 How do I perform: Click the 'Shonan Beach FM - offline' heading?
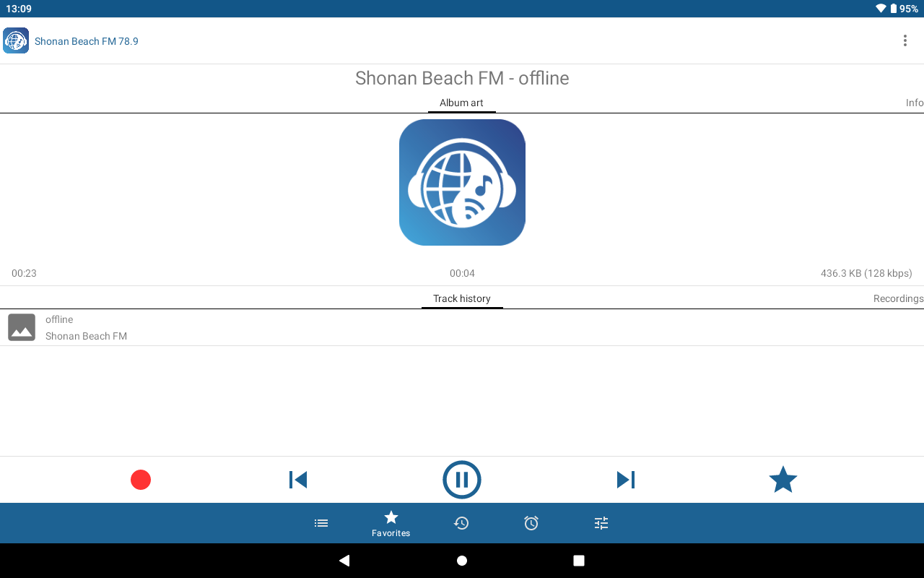pyautogui.click(x=462, y=78)
